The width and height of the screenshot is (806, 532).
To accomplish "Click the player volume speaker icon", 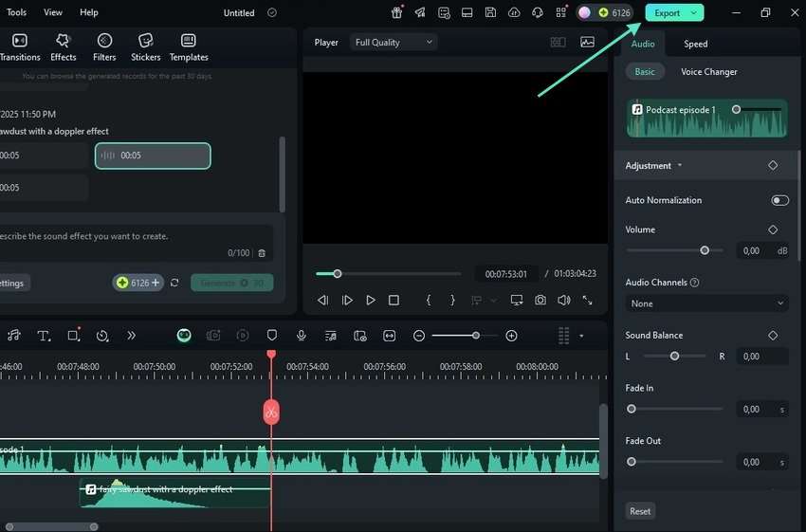I will (x=564, y=301).
